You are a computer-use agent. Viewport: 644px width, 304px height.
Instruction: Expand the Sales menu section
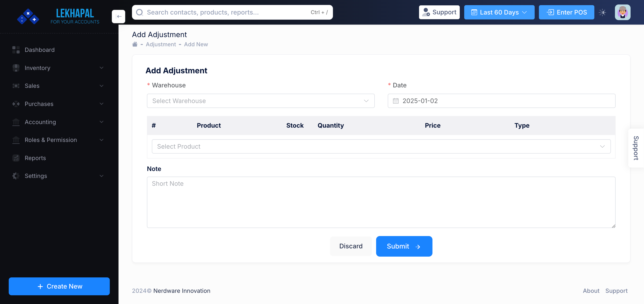click(101, 86)
